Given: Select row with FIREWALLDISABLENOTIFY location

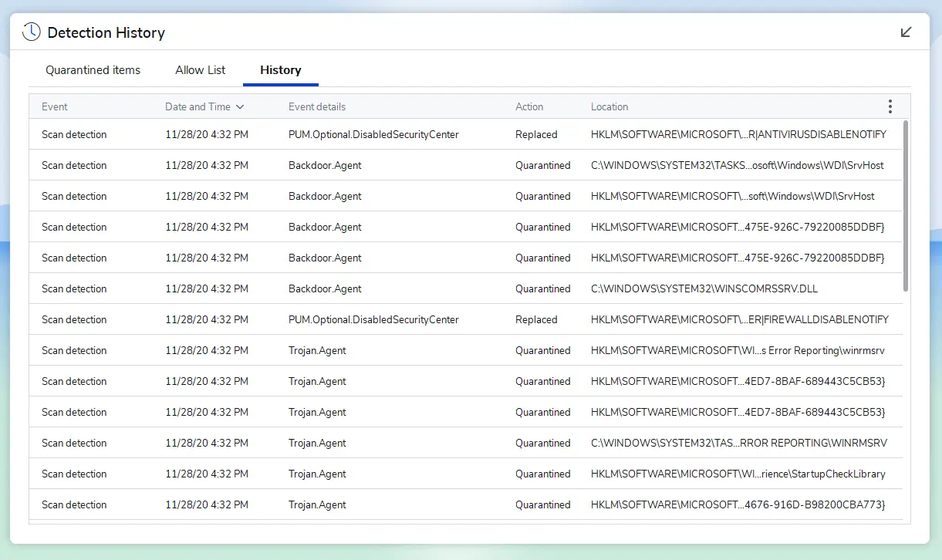Looking at the screenshot, I should pyautogui.click(x=465, y=319).
